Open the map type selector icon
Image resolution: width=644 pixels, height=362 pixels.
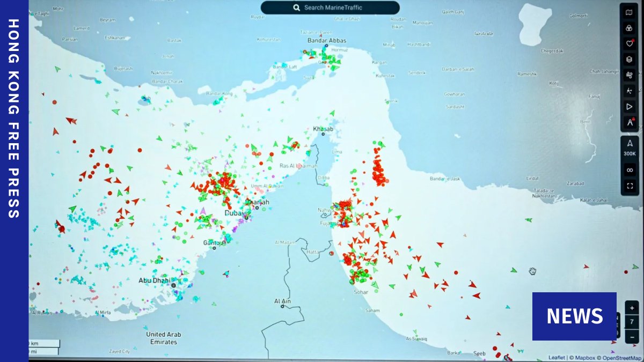(x=630, y=12)
